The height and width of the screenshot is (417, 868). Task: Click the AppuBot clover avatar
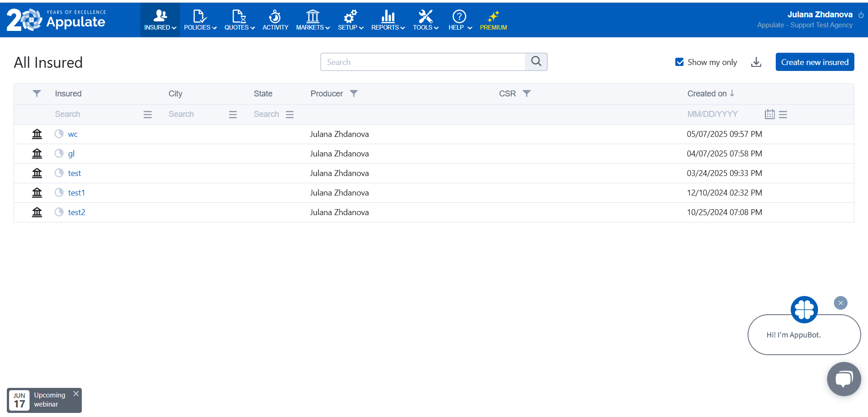click(804, 310)
